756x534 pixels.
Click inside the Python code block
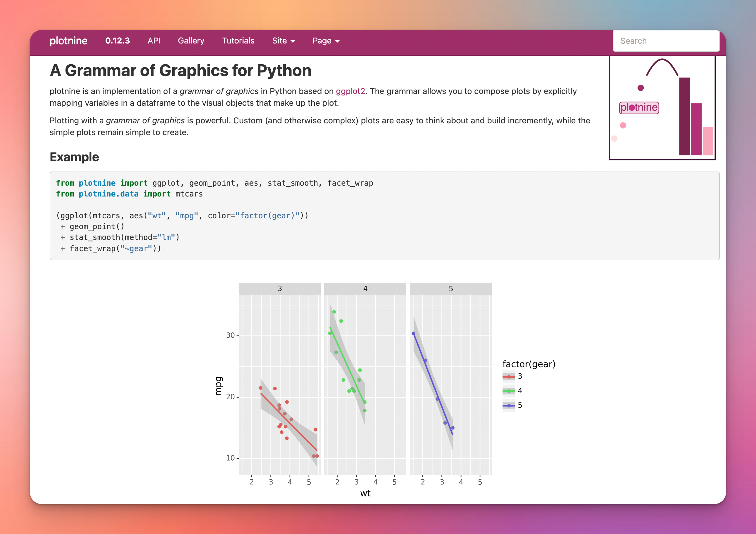pyautogui.click(x=384, y=216)
